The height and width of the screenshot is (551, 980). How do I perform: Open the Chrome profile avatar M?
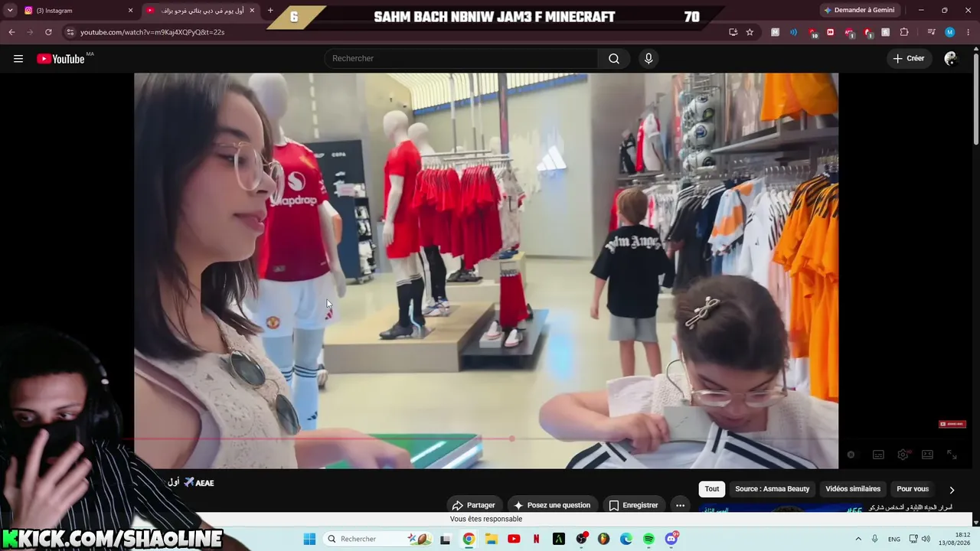(949, 32)
